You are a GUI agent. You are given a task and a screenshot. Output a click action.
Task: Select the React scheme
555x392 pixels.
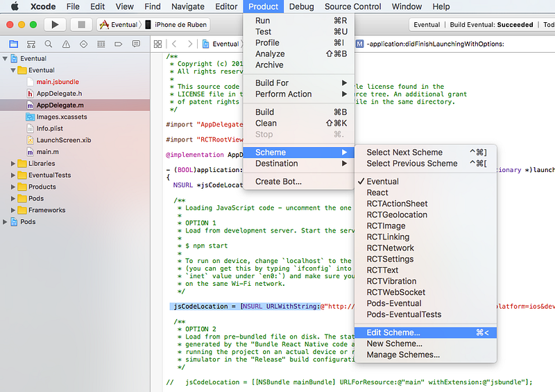pyautogui.click(x=425, y=193)
